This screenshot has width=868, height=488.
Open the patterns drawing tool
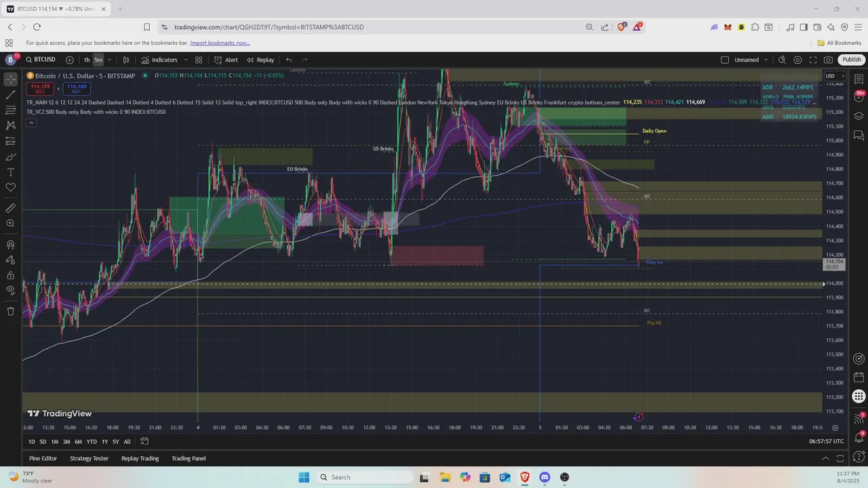11,125
